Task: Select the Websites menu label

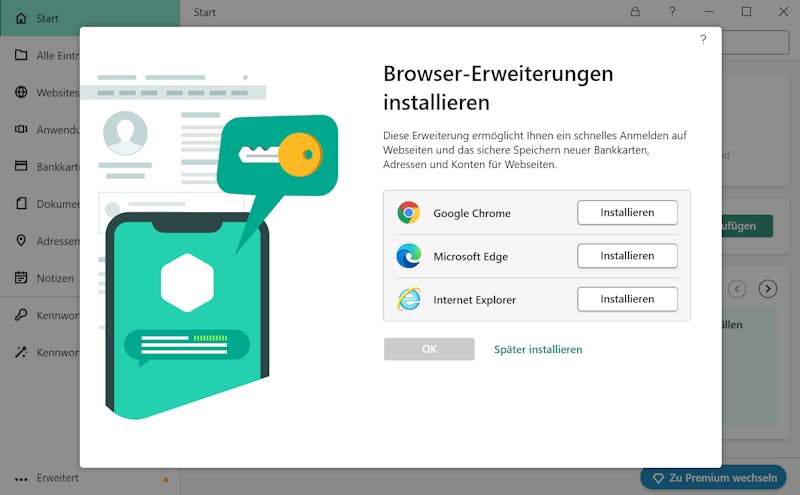Action: click(x=58, y=93)
